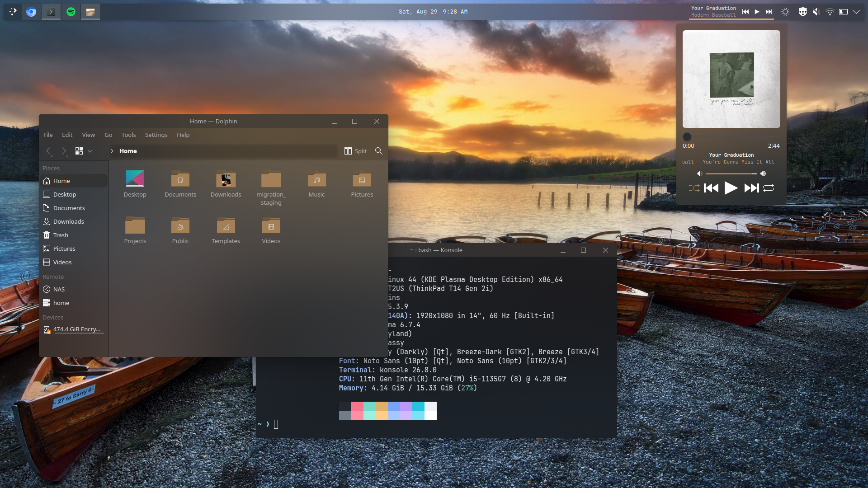Toggle repeat in the media player
The width and height of the screenshot is (868, 488).
pos(769,188)
